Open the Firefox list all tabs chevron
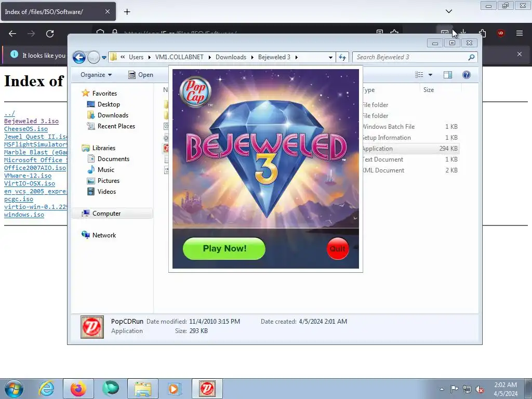This screenshot has height=399, width=532. coord(448,11)
